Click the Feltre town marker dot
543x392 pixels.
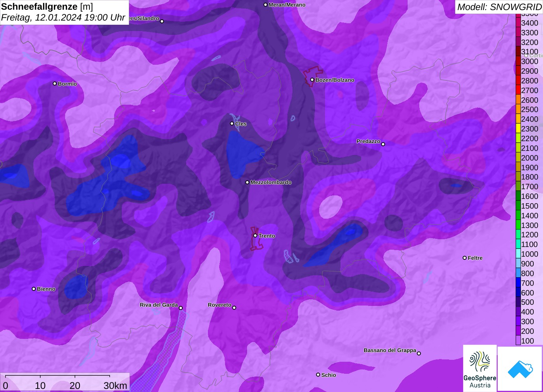(x=465, y=257)
